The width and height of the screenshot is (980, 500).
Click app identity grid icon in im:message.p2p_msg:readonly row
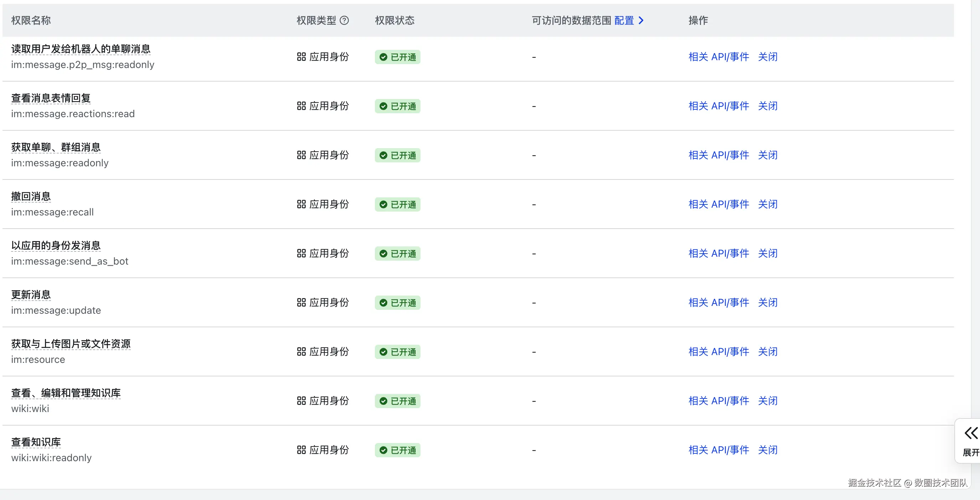tap(301, 57)
